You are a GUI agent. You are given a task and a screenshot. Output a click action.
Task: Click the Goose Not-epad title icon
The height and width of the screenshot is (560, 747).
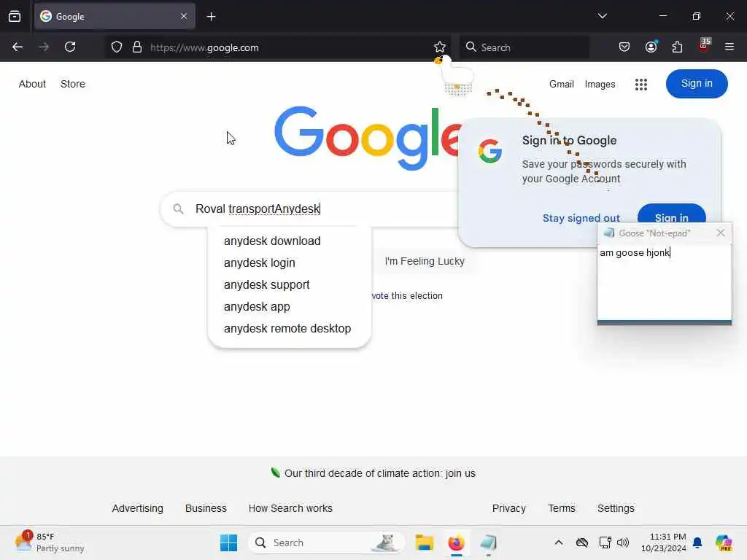click(609, 233)
